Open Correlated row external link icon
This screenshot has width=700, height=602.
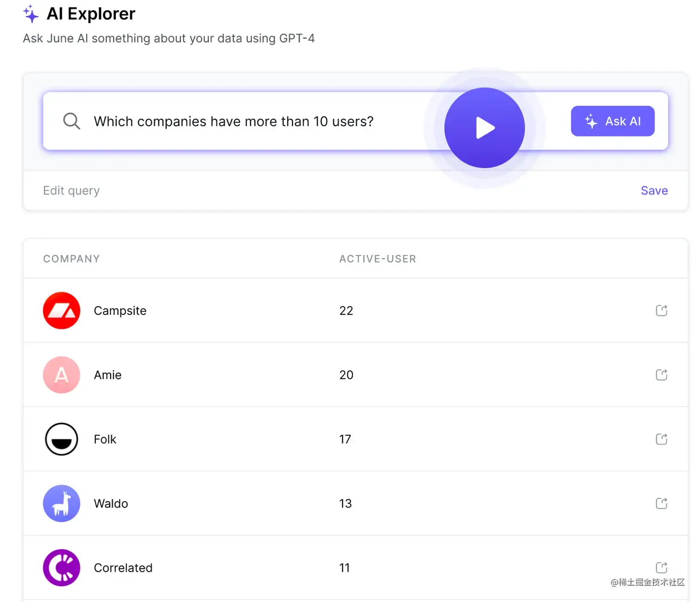click(x=662, y=567)
